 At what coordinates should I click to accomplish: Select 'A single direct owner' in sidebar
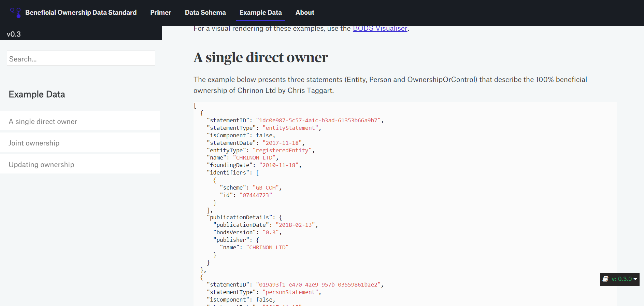click(43, 122)
